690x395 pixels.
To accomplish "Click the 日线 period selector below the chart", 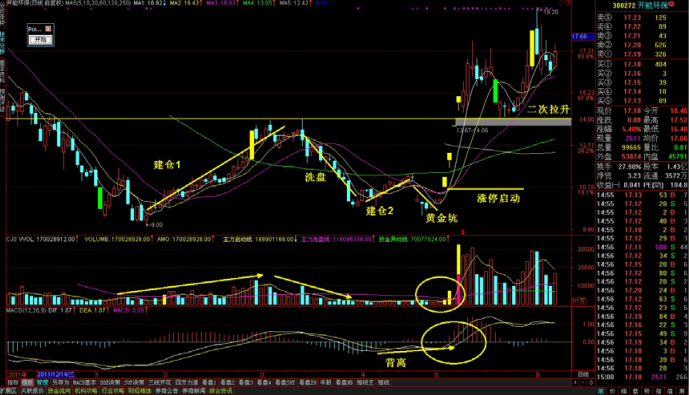I will coord(584,375).
